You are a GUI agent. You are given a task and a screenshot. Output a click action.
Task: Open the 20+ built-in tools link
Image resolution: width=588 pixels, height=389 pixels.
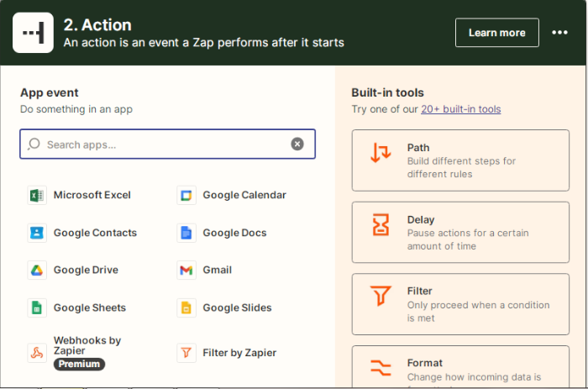tap(460, 109)
